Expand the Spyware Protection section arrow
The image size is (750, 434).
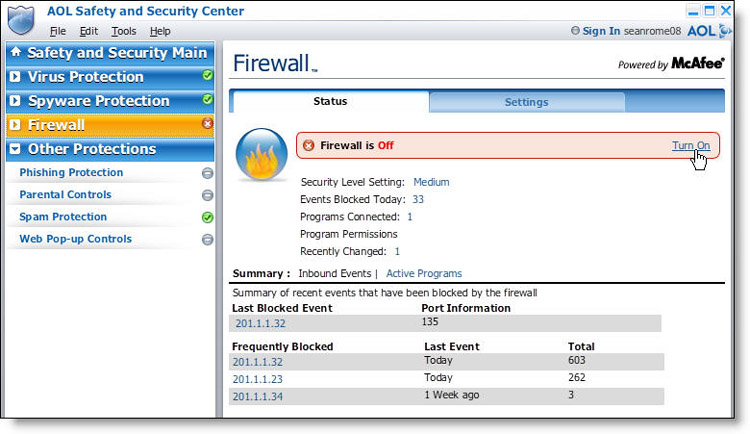pyautogui.click(x=15, y=100)
